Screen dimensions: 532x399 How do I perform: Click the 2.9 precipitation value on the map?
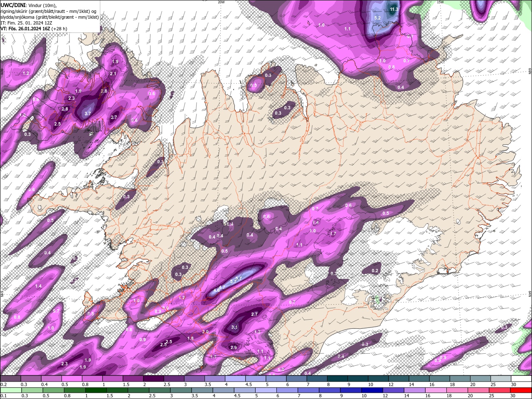pos(234,347)
